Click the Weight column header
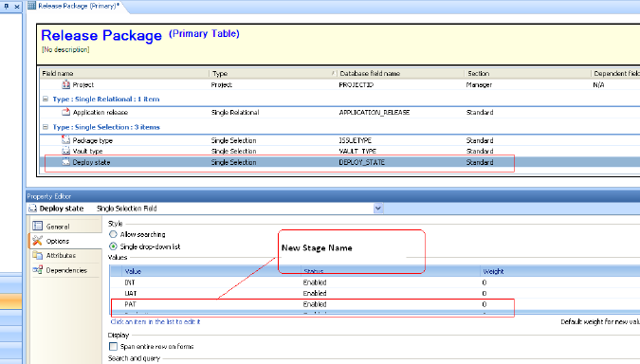640x364 pixels. (560, 271)
